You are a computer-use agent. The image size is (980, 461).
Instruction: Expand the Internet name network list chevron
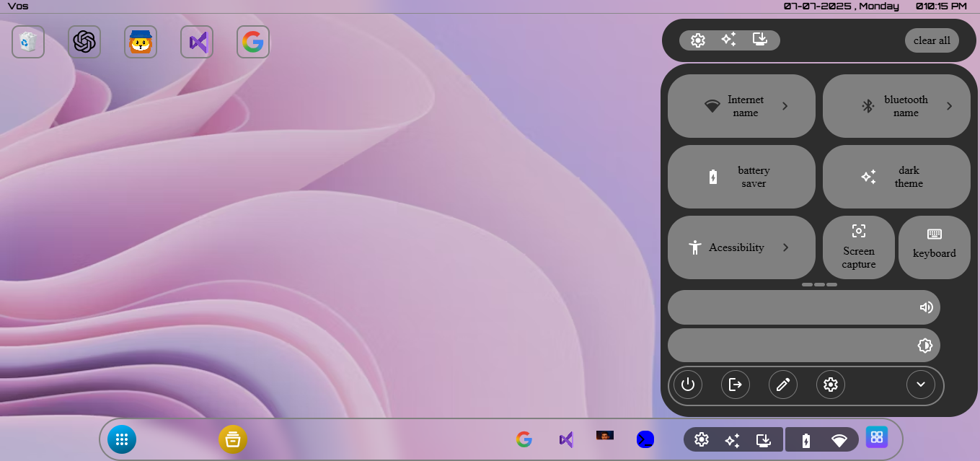click(x=785, y=106)
